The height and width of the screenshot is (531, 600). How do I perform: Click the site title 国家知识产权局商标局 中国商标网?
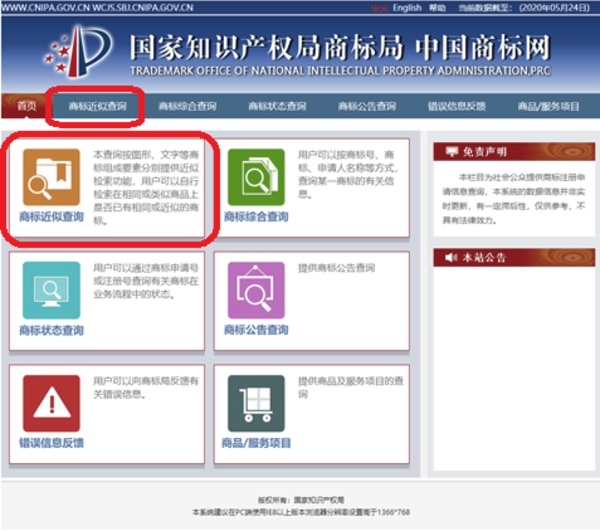(340, 47)
